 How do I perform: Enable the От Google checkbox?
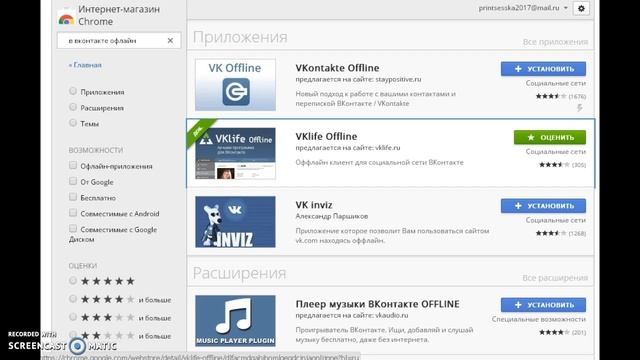73,181
